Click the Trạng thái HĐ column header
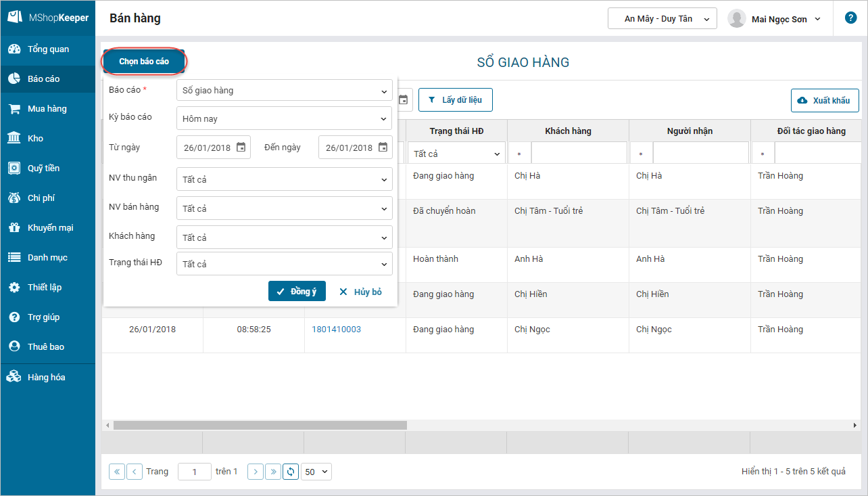The width and height of the screenshot is (868, 496). point(456,131)
